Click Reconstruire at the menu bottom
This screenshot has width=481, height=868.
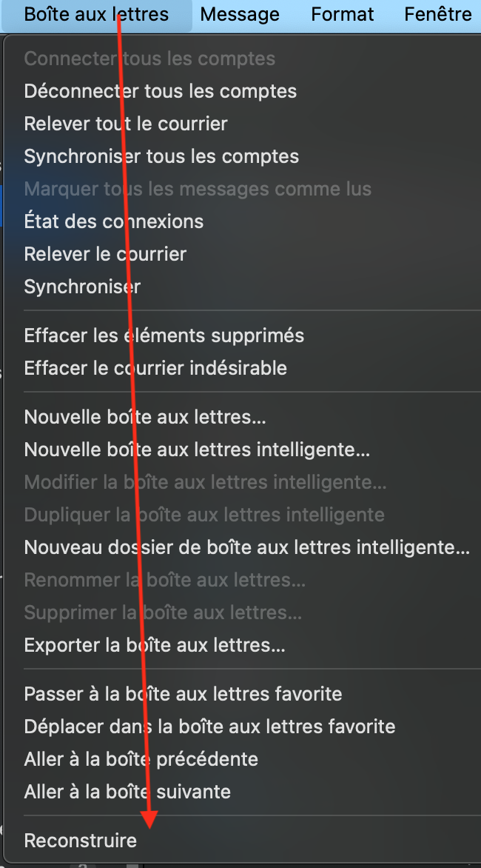[x=81, y=841]
